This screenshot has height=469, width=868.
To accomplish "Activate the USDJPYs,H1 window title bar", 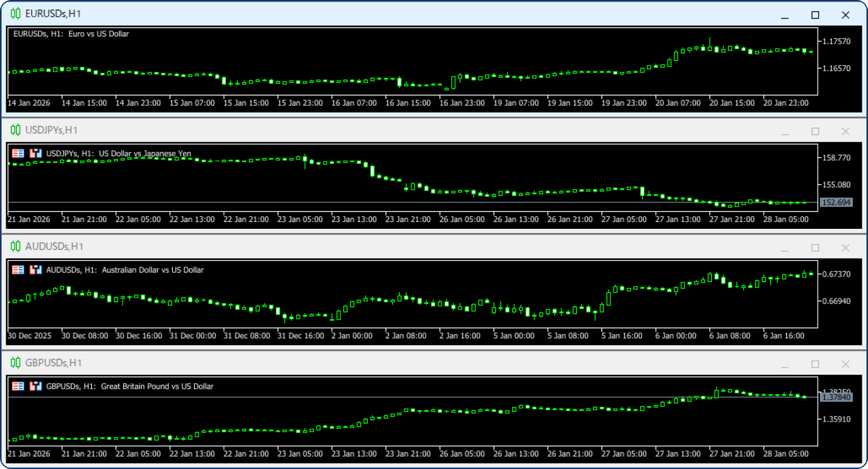I will [x=396, y=131].
